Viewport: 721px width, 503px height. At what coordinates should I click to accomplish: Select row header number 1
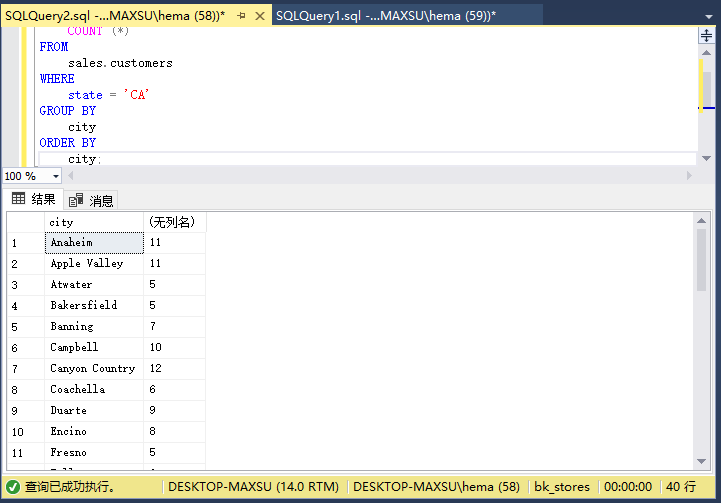coord(26,243)
